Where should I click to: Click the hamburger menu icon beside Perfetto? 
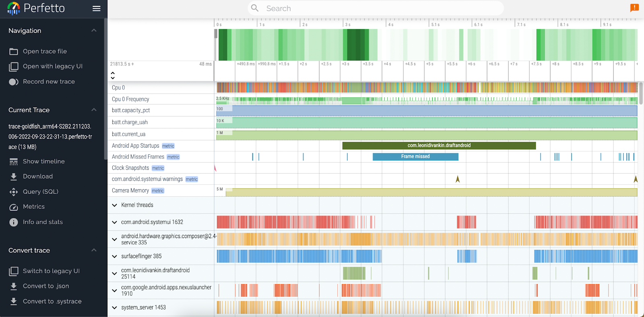click(96, 8)
